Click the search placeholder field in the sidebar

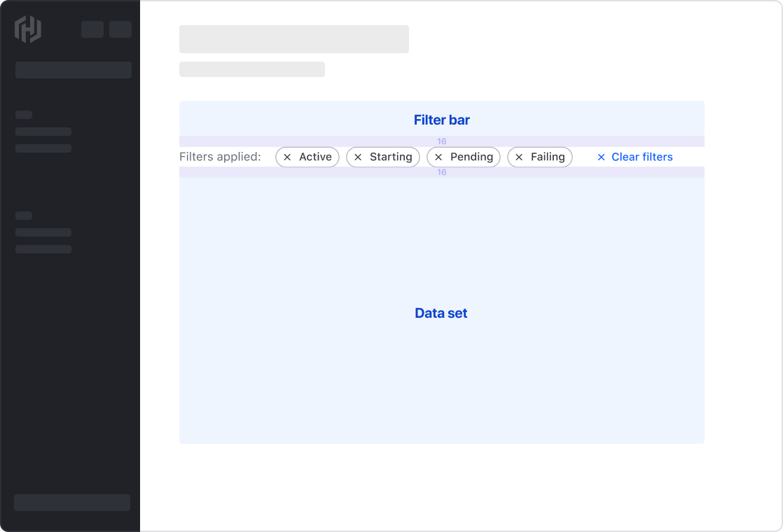pyautogui.click(x=73, y=70)
